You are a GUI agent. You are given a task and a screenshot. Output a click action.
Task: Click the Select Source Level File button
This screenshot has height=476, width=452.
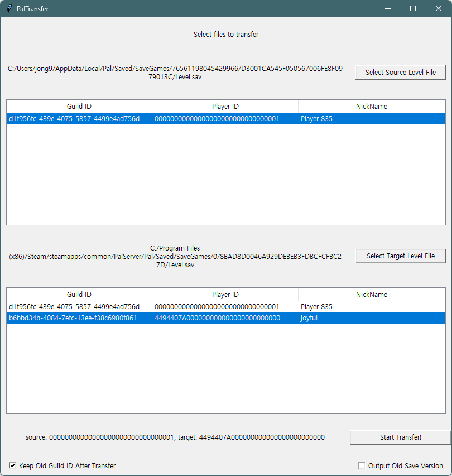click(x=401, y=72)
